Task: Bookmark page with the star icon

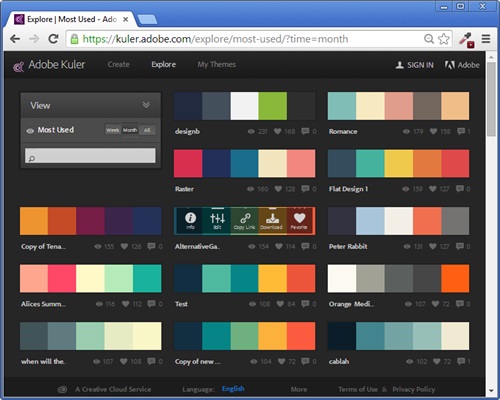Action: 444,39
